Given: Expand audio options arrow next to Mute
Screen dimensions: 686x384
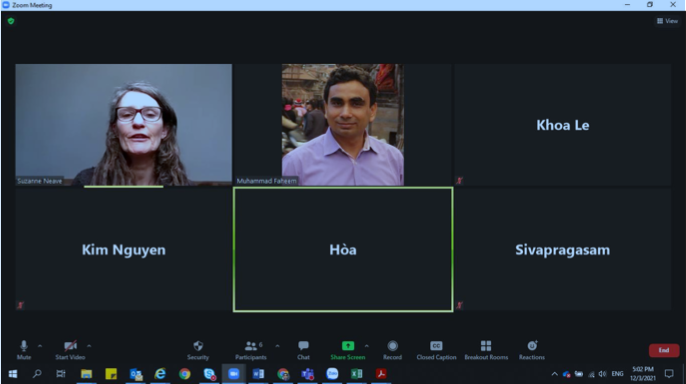Looking at the screenshot, I should [40, 346].
